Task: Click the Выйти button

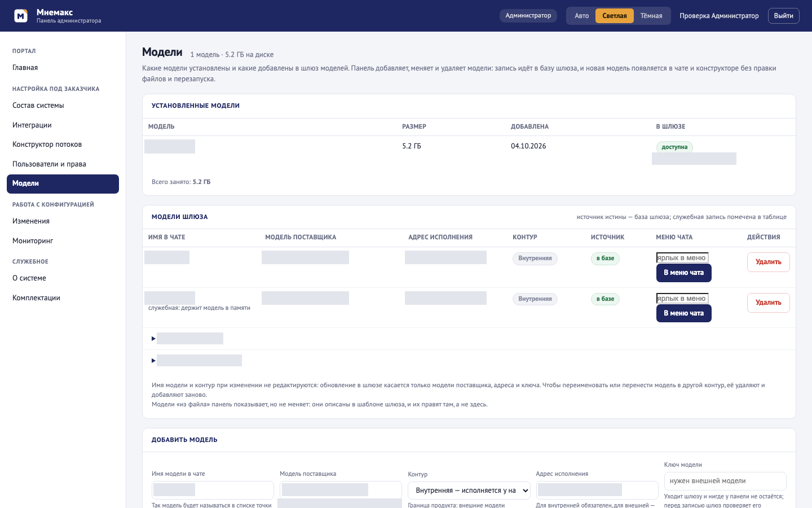Action: coord(784,16)
